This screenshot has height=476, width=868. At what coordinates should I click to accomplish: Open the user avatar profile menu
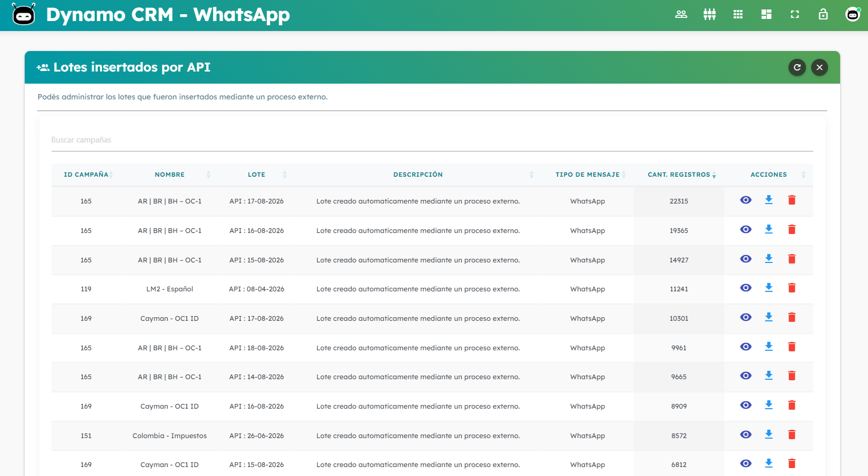[853, 15]
